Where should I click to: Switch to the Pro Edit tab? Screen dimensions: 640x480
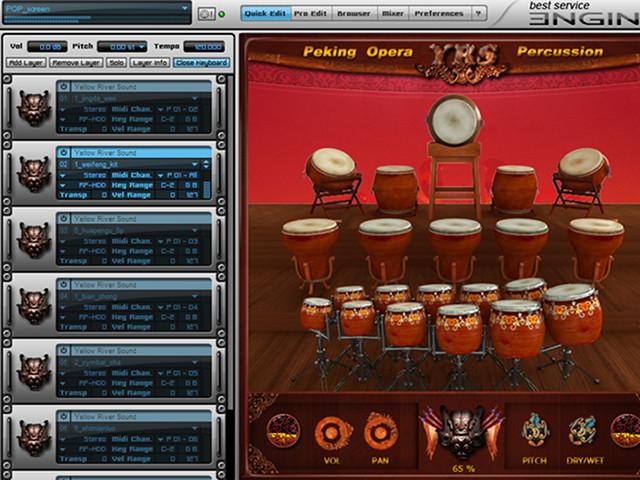point(309,13)
